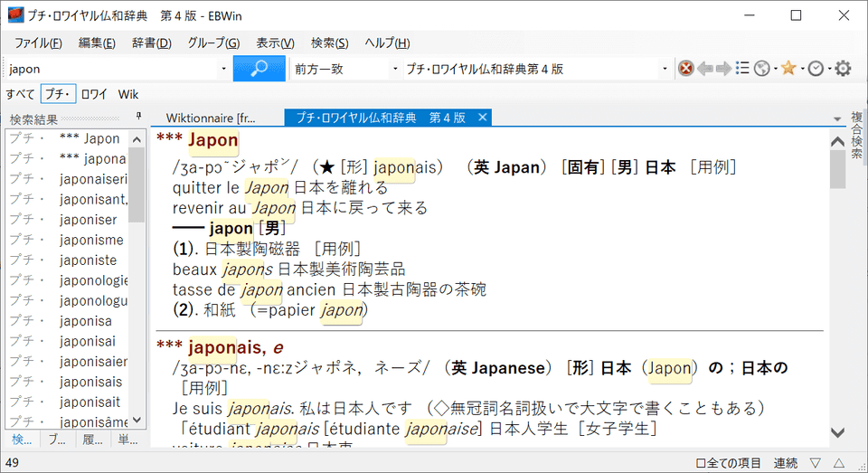Click the star bookmarks icon
The width and height of the screenshot is (868, 473).
click(788, 69)
